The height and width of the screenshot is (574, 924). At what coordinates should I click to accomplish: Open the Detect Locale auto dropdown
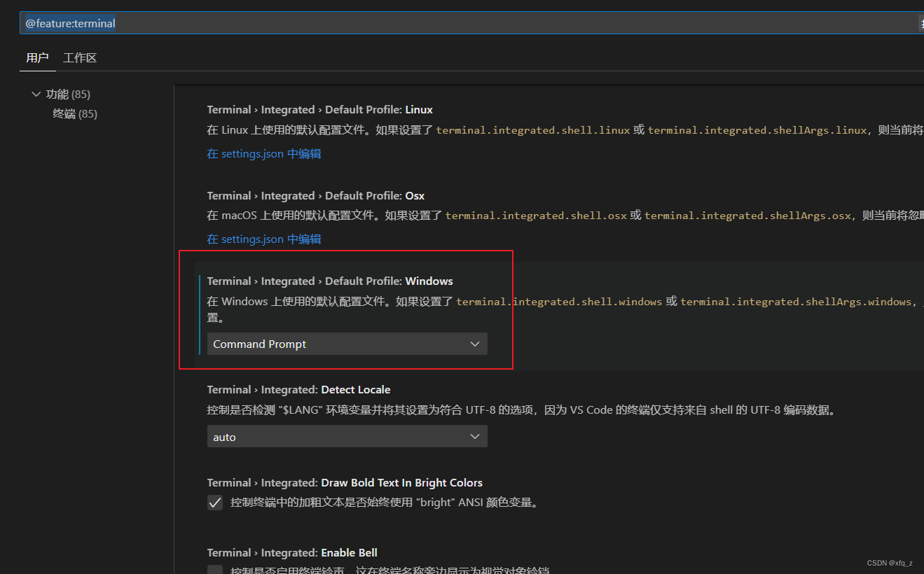[347, 436]
